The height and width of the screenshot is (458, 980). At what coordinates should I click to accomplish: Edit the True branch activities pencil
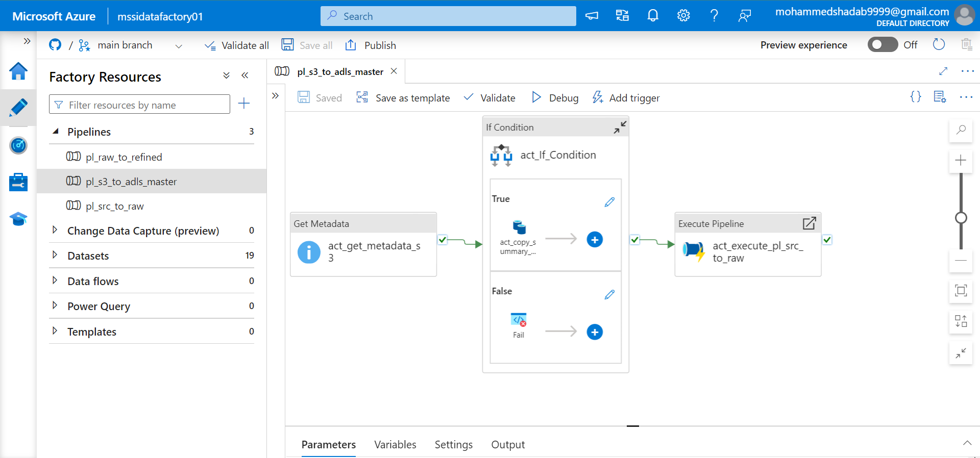coord(609,202)
